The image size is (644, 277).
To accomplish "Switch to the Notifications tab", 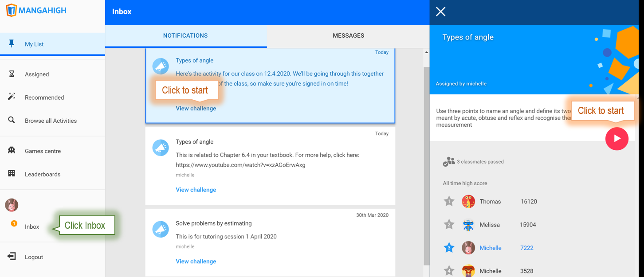I will pyautogui.click(x=186, y=36).
